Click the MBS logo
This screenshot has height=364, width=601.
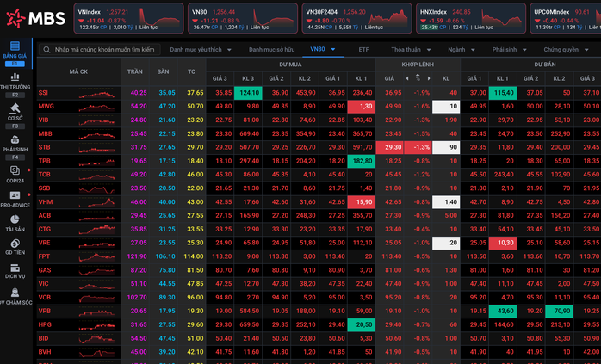point(35,18)
